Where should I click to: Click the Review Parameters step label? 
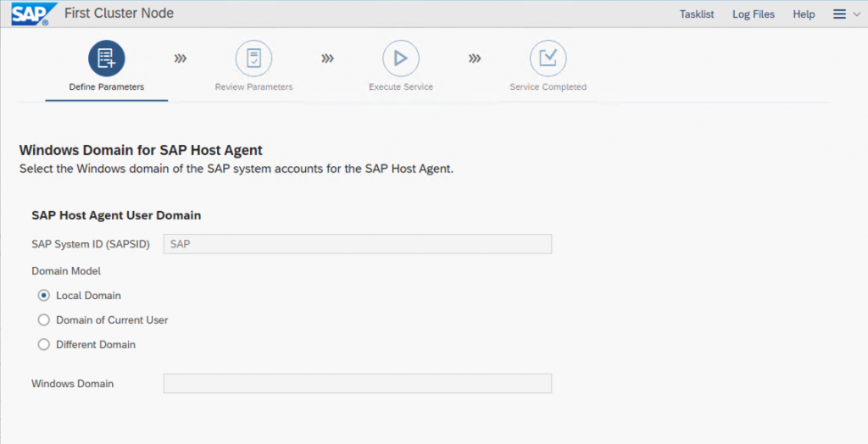coord(253,87)
